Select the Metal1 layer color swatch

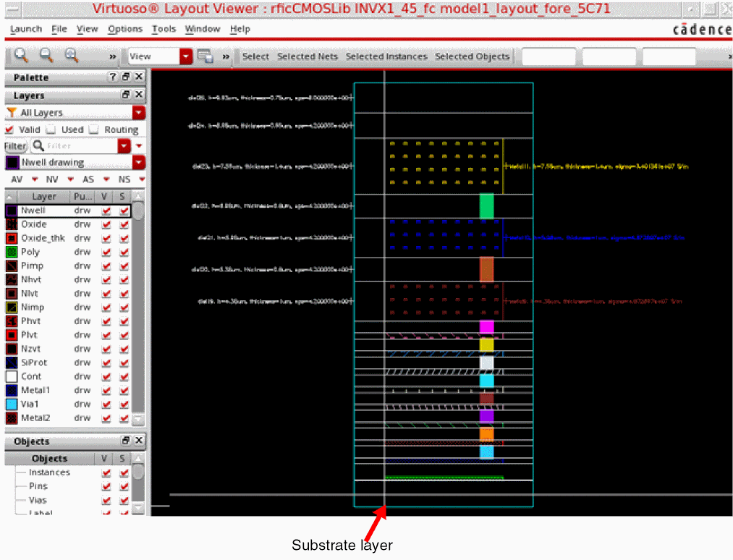[12, 390]
